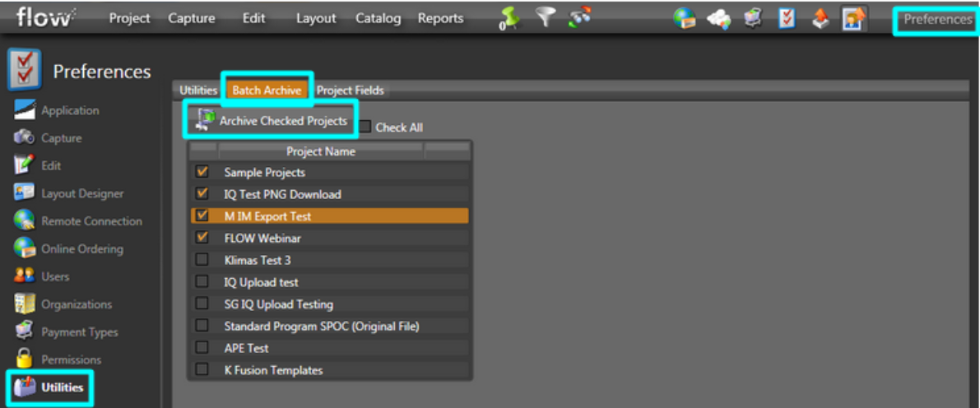
Task: Click the checklist toolbar icon
Action: click(787, 20)
